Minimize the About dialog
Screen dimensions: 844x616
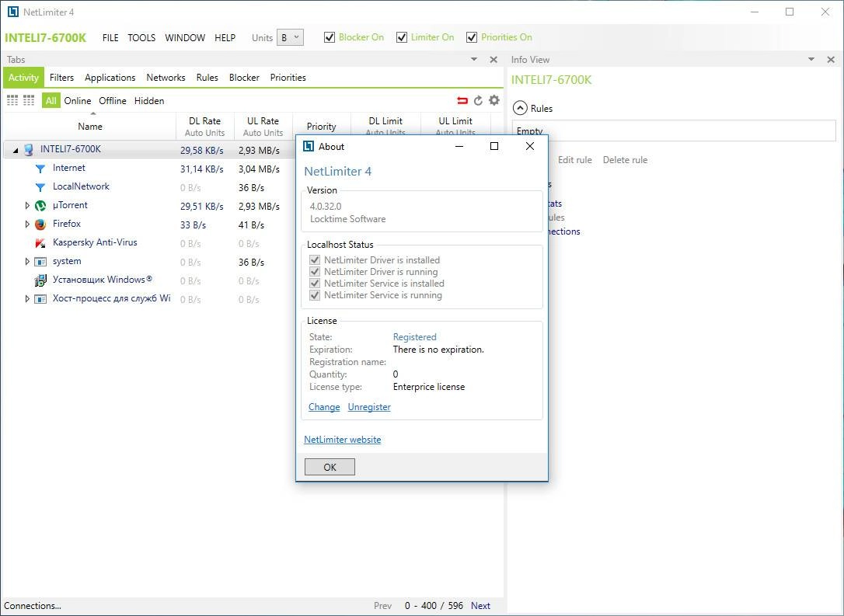pyautogui.click(x=459, y=146)
